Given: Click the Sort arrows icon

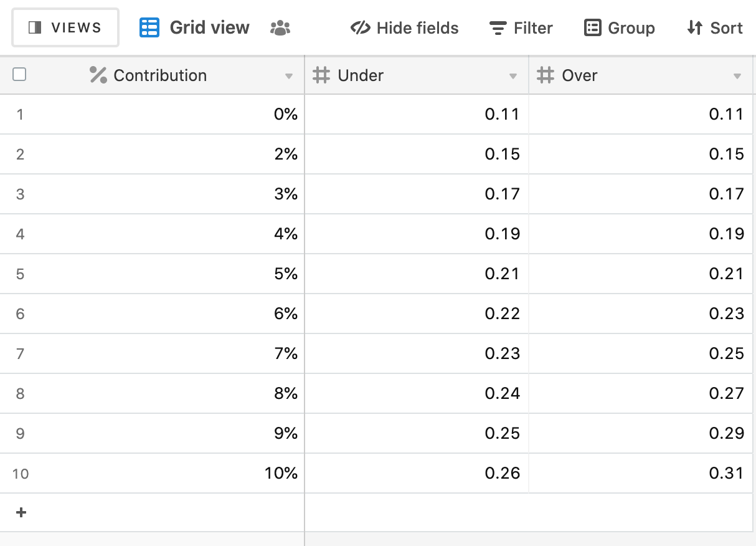Looking at the screenshot, I should pos(695,28).
